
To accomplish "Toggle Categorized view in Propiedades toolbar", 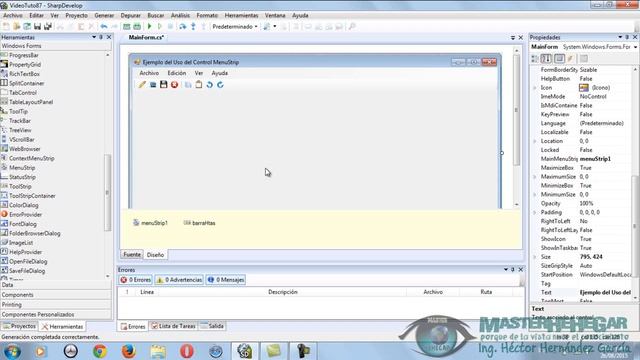I will [535, 59].
